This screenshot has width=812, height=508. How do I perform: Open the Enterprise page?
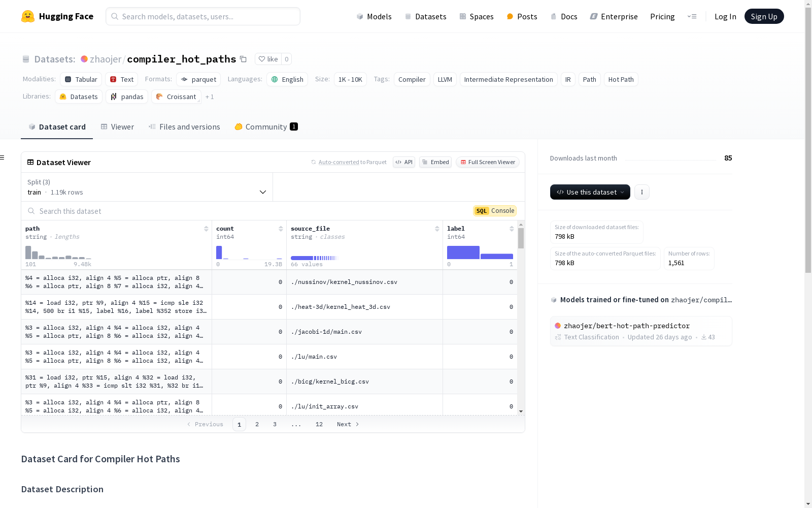(x=614, y=16)
